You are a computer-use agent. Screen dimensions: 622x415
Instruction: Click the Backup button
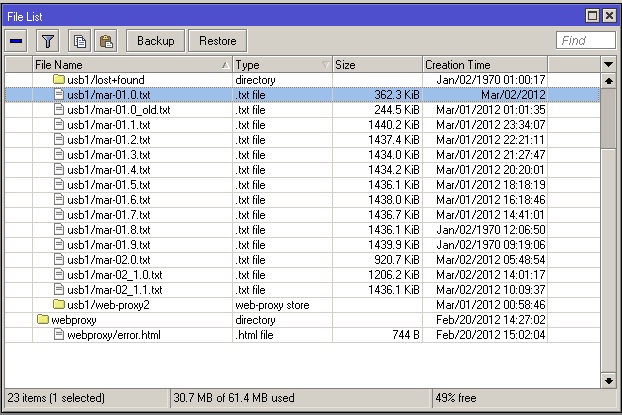(156, 41)
